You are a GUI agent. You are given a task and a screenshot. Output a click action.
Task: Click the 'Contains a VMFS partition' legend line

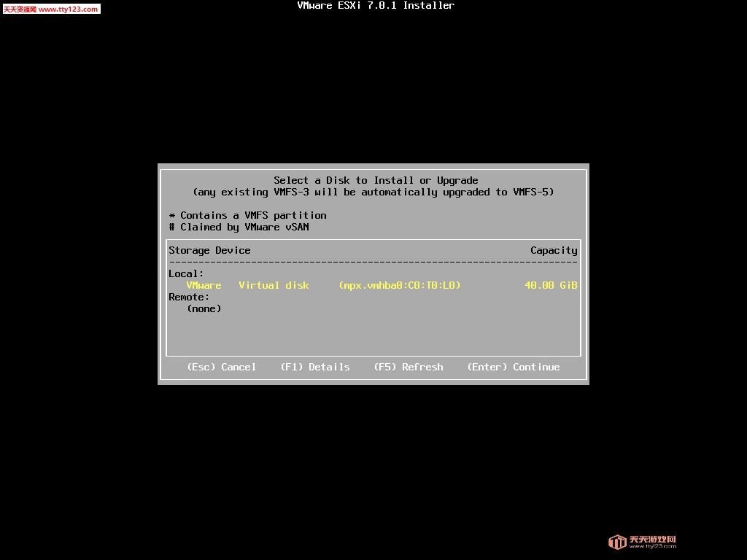248,216
